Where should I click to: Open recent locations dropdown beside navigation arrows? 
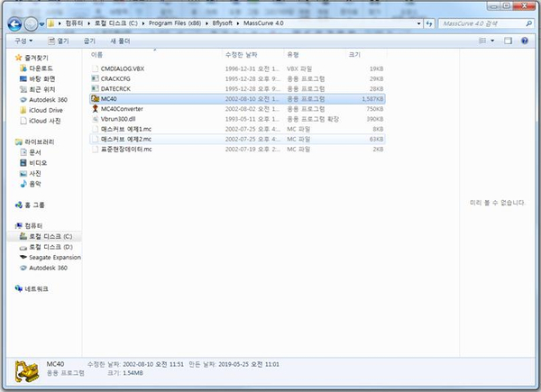point(41,24)
